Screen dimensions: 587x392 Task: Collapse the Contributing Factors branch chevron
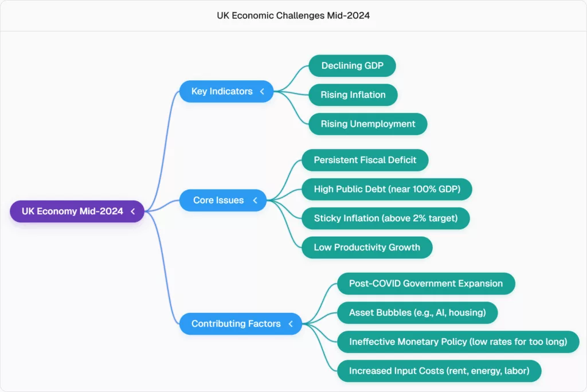click(291, 324)
